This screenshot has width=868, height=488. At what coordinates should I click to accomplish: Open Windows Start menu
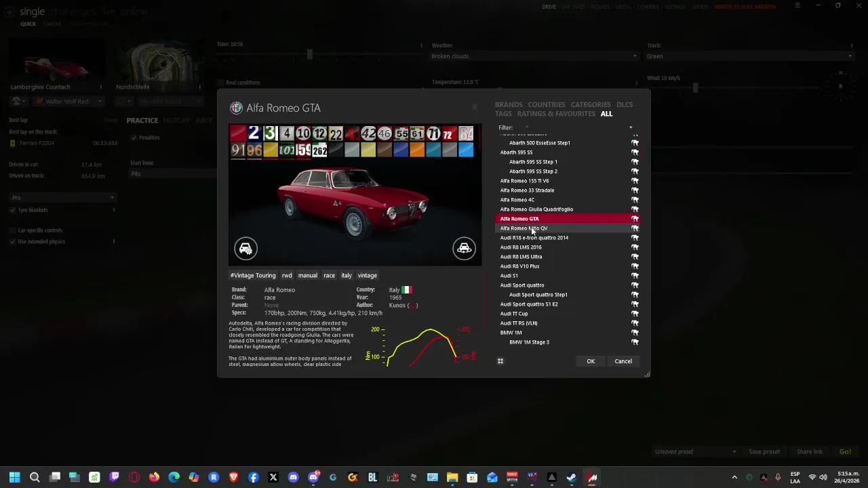click(x=14, y=477)
